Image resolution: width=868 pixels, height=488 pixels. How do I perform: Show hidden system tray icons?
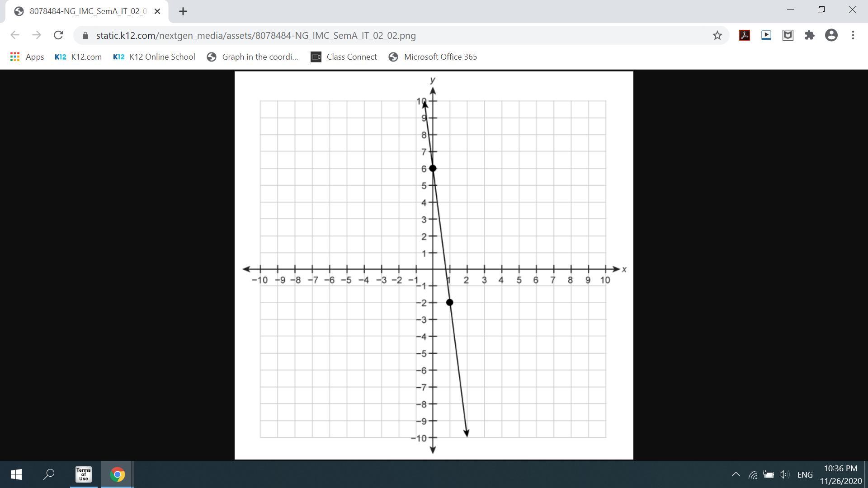coord(736,474)
